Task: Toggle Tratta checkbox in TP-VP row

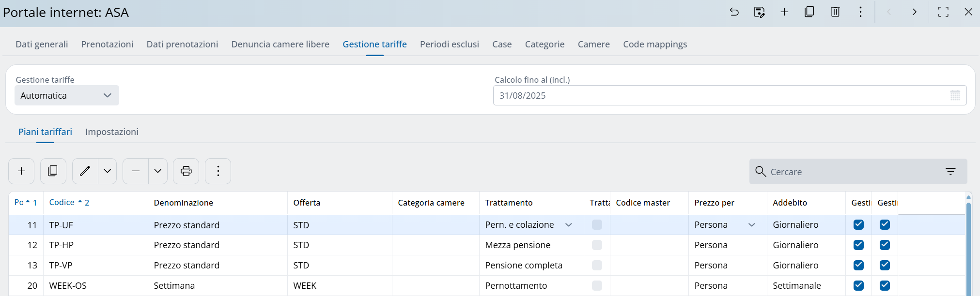Action: point(597,265)
